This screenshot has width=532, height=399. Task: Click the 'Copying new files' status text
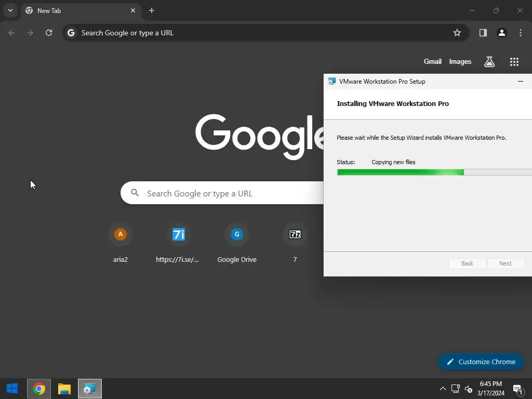393,162
